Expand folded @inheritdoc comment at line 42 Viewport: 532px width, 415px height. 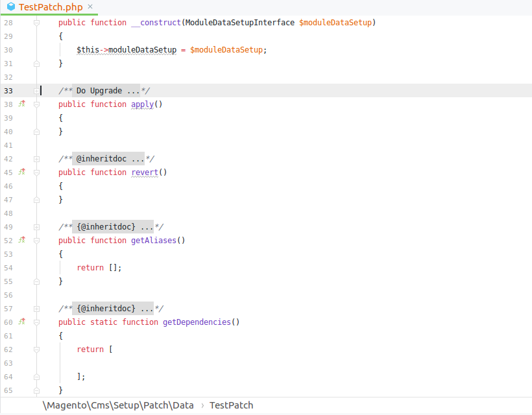[x=36, y=159]
